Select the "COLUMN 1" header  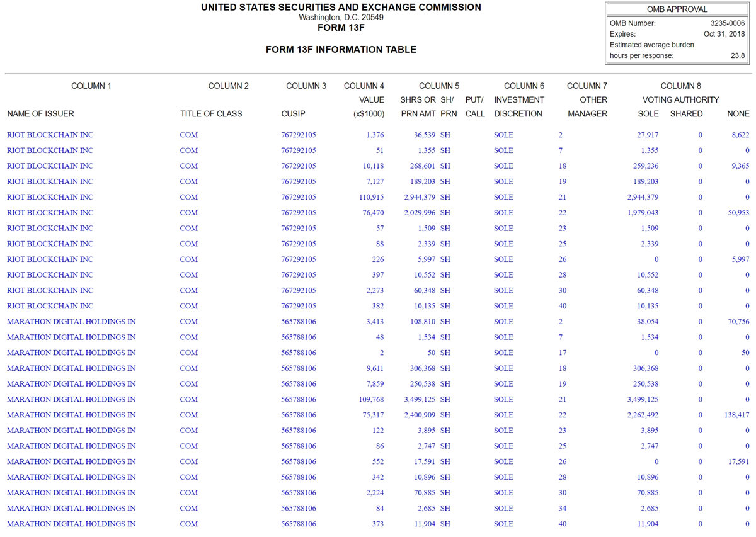click(91, 86)
